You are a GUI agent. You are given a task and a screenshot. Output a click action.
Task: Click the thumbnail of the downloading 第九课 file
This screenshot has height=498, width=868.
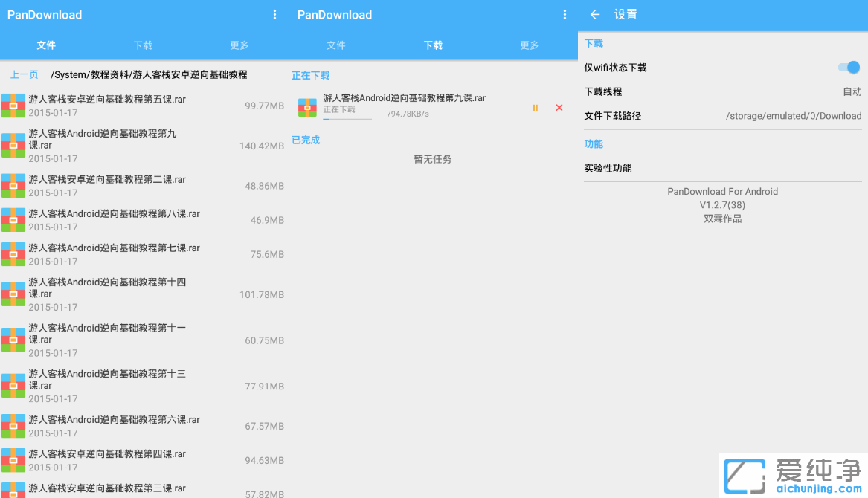(306, 107)
